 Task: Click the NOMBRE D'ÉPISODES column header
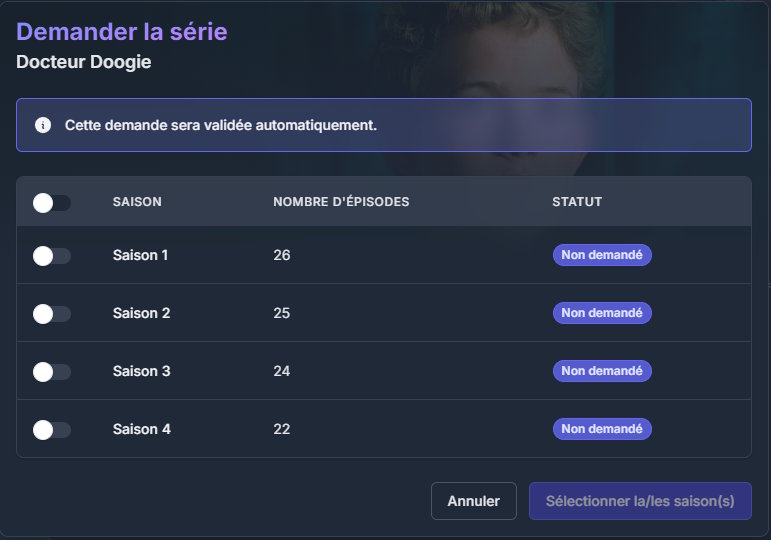(x=341, y=202)
